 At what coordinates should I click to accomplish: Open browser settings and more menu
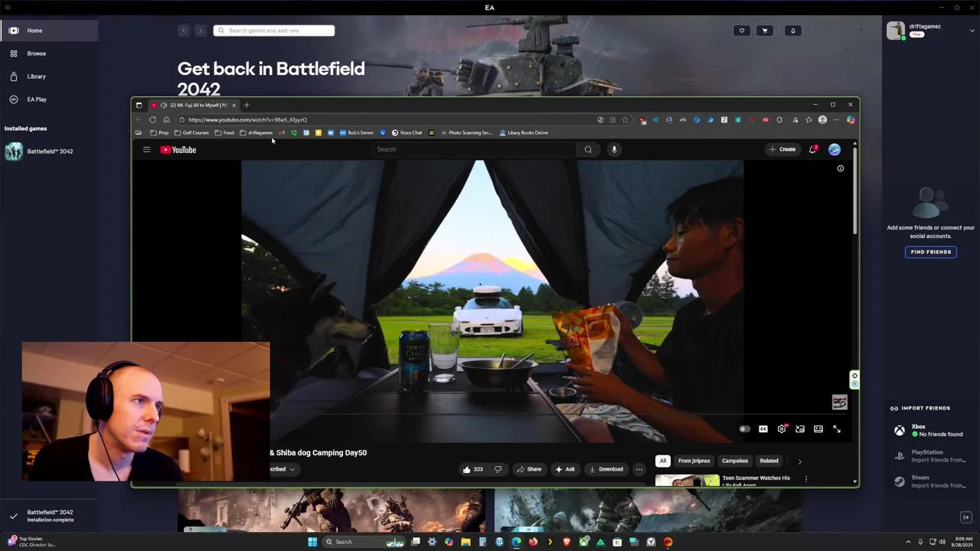coord(836,119)
